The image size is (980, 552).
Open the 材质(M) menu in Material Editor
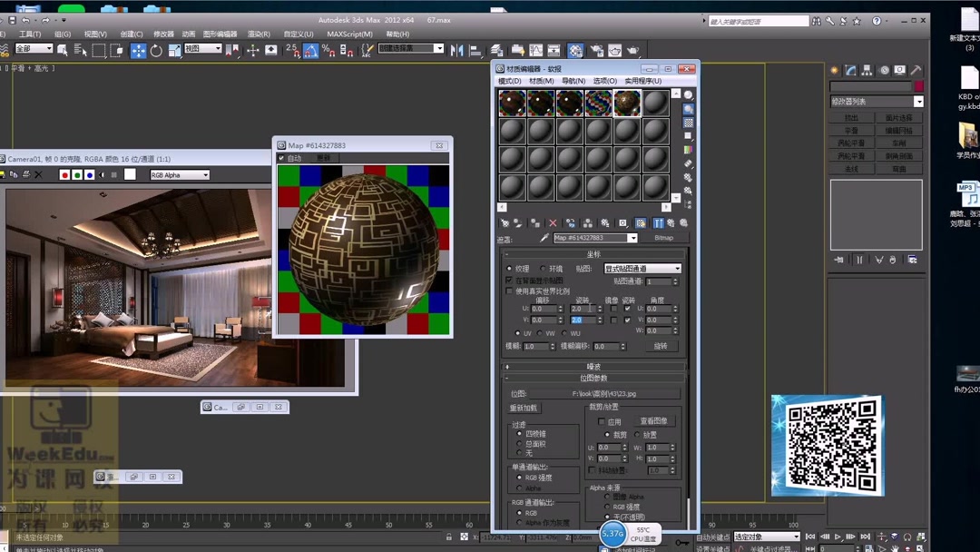[541, 81]
